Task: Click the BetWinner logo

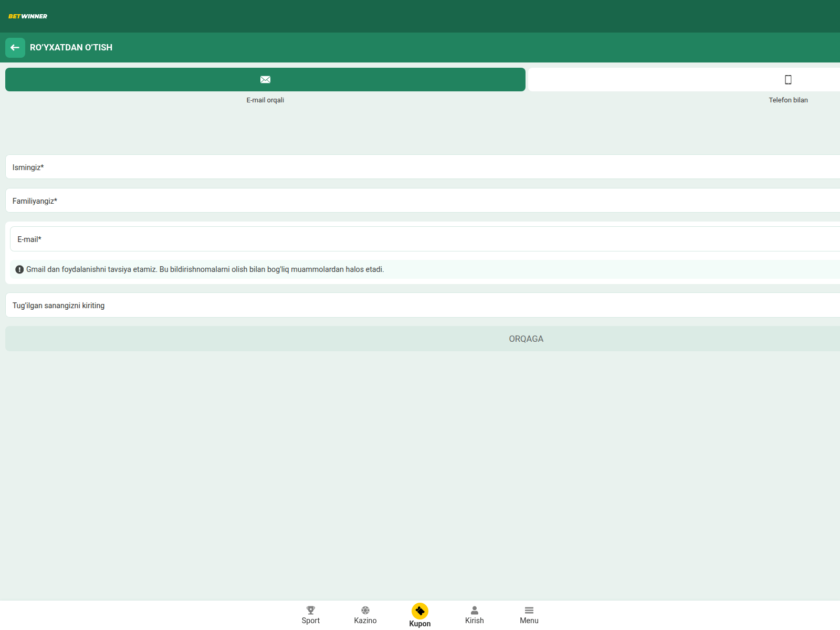Action: click(28, 16)
